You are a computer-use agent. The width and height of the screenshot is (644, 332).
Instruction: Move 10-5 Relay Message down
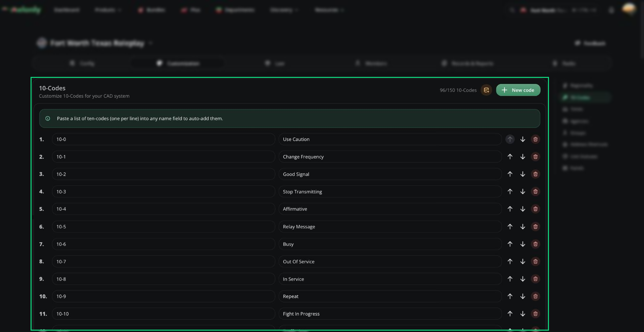522,227
